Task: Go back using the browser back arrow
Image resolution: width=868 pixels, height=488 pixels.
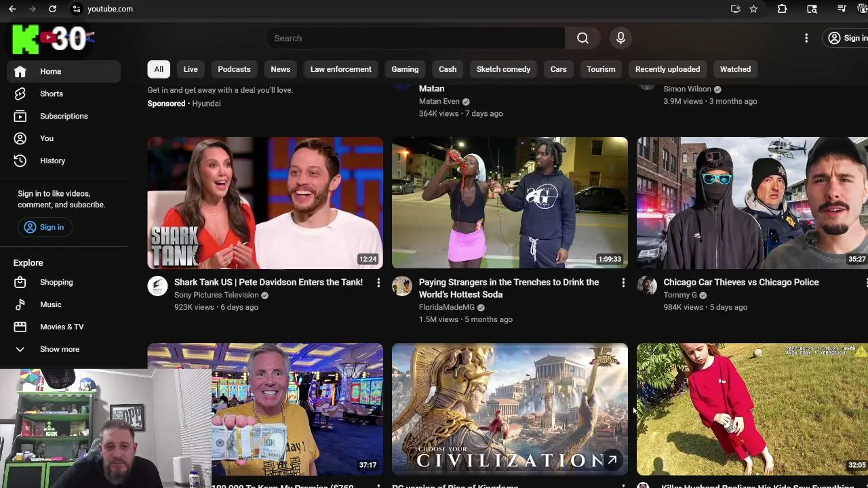Action: 12,9
